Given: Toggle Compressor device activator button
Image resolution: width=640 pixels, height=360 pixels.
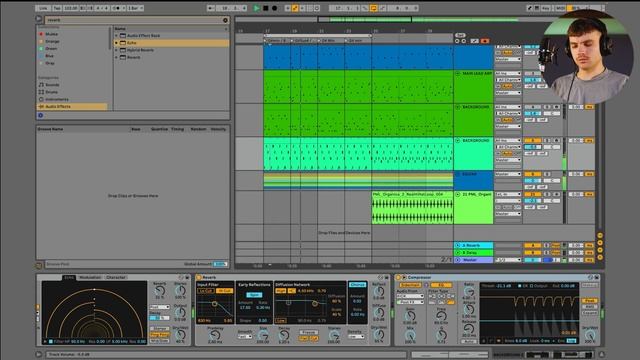Looking at the screenshot, I should (398, 278).
